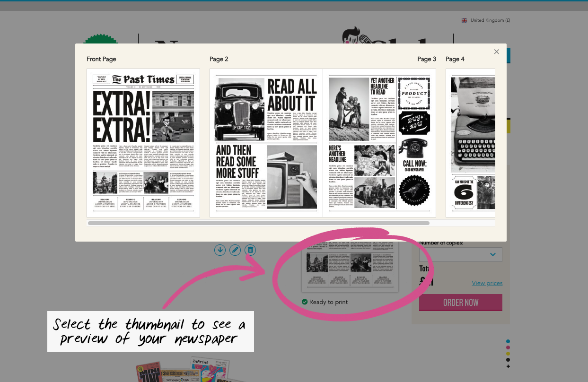
Task: Pick a copy quantity from Number of copies
Action: point(460,254)
